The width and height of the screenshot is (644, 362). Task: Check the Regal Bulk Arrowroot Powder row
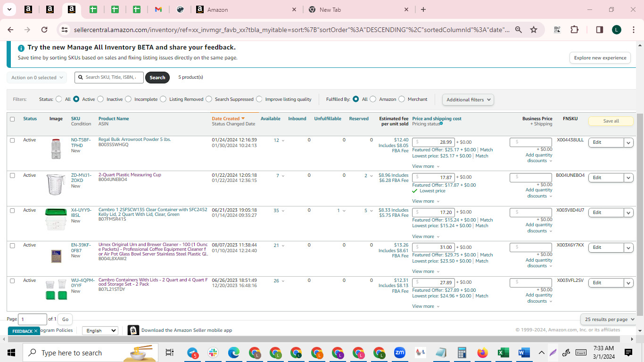(x=12, y=140)
